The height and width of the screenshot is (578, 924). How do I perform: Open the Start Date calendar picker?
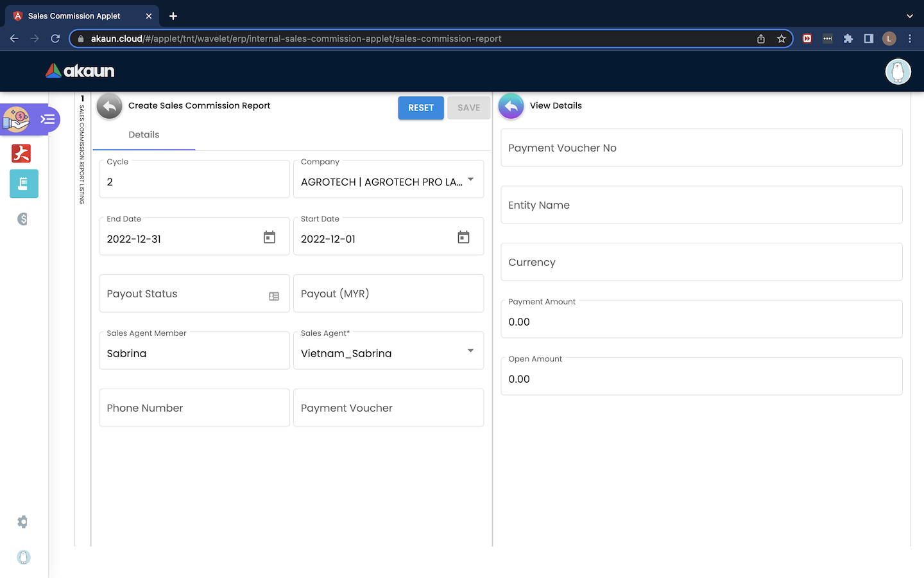pyautogui.click(x=463, y=238)
